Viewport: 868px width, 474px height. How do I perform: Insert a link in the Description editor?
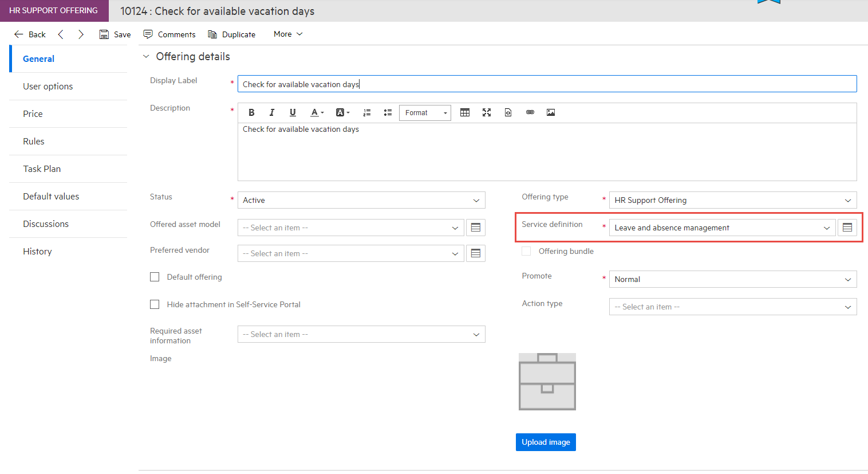point(530,112)
